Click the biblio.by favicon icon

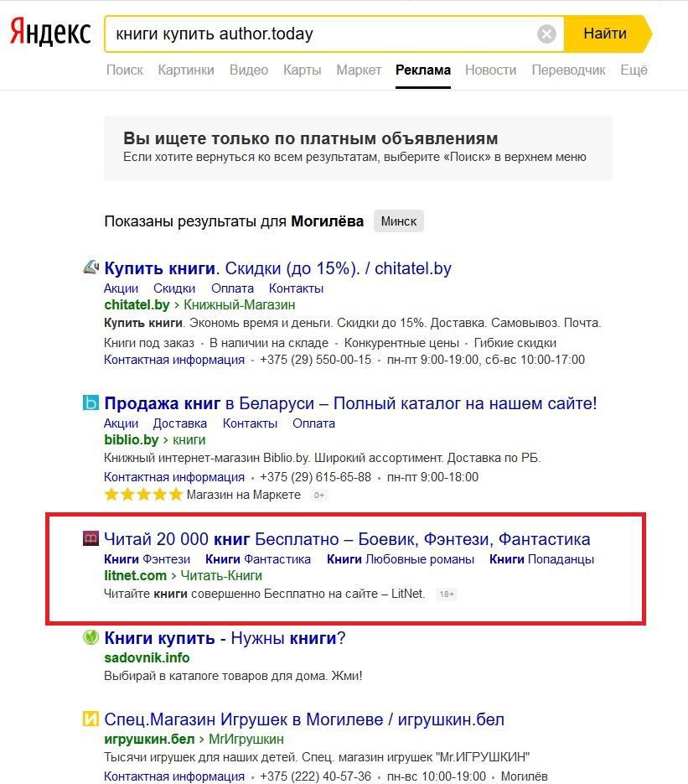click(91, 403)
